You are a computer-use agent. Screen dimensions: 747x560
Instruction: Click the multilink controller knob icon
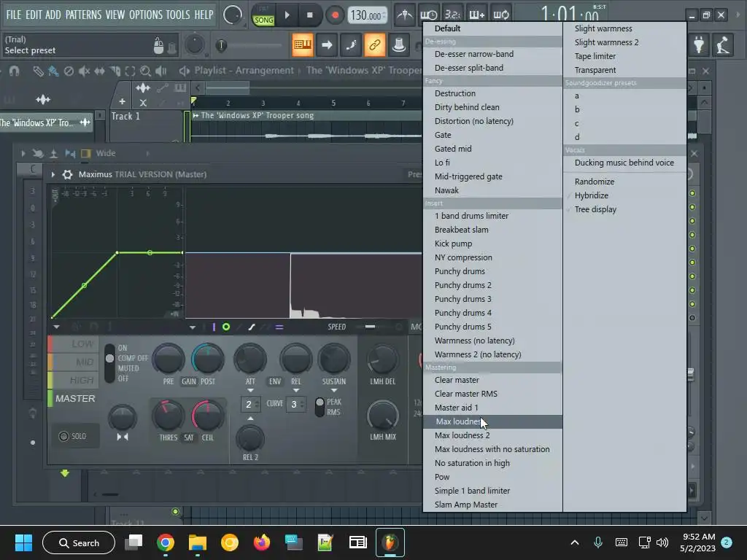[x=399, y=44]
